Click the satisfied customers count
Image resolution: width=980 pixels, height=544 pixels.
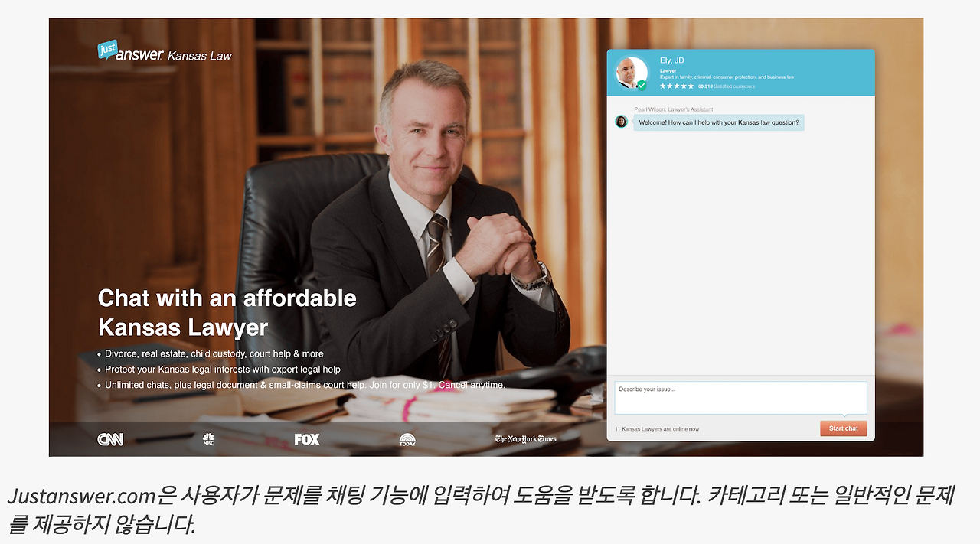click(x=726, y=86)
